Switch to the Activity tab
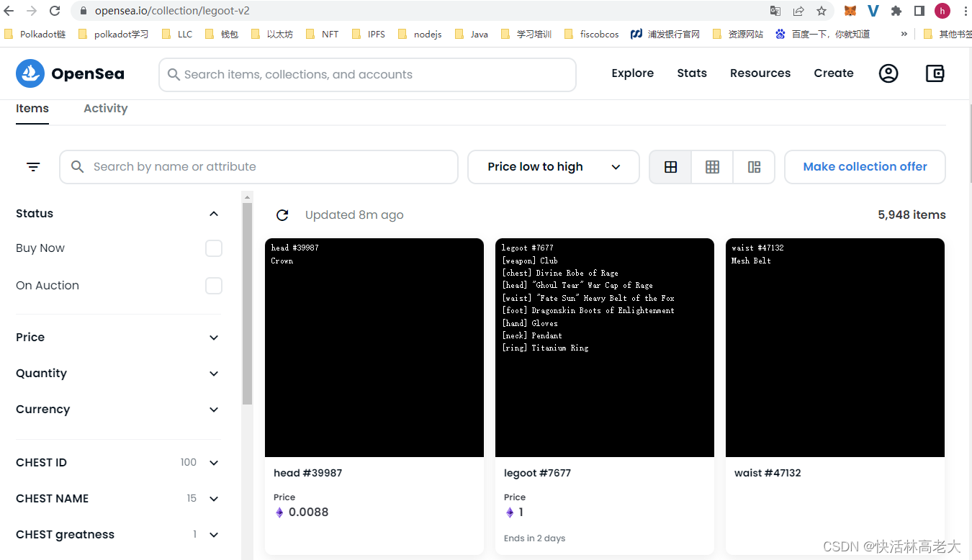 point(105,109)
